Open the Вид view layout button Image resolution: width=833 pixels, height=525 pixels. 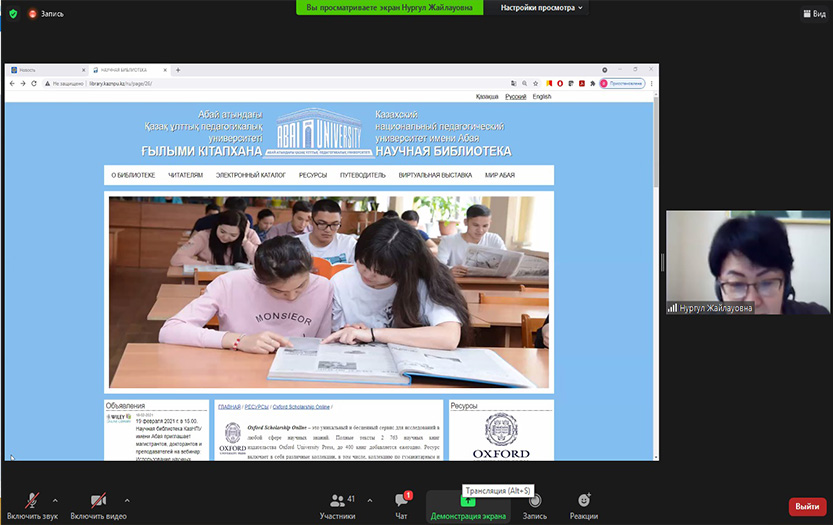pyautogui.click(x=814, y=14)
